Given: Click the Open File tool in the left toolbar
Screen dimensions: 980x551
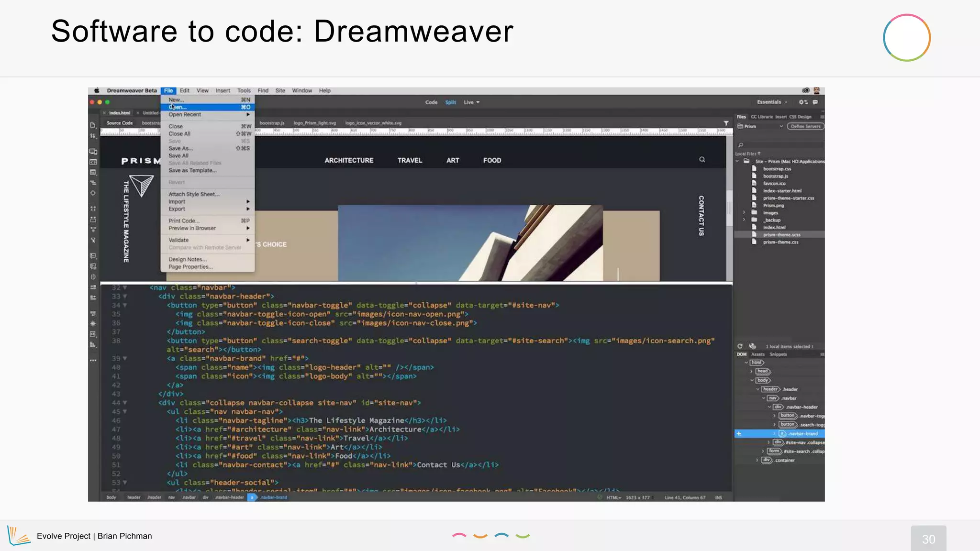Looking at the screenshot, I should tap(93, 125).
